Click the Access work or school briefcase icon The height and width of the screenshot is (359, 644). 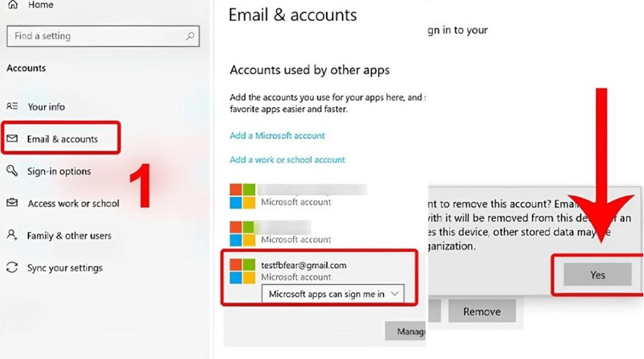pyautogui.click(x=12, y=203)
